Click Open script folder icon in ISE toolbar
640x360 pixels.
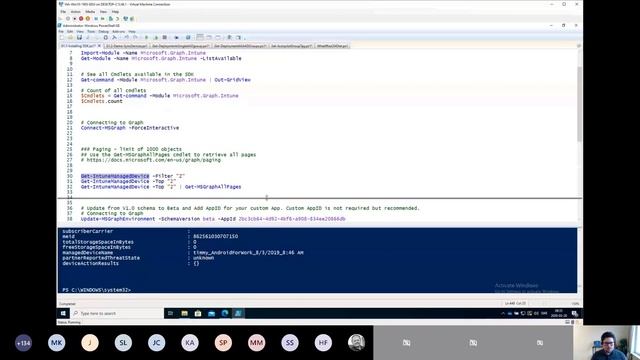point(70,38)
